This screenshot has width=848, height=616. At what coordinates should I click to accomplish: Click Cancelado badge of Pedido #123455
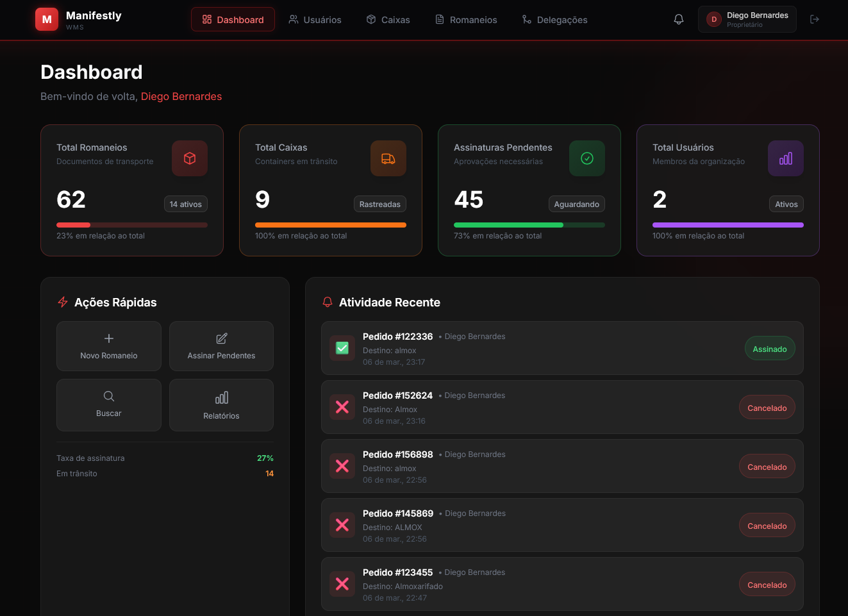pyautogui.click(x=767, y=585)
